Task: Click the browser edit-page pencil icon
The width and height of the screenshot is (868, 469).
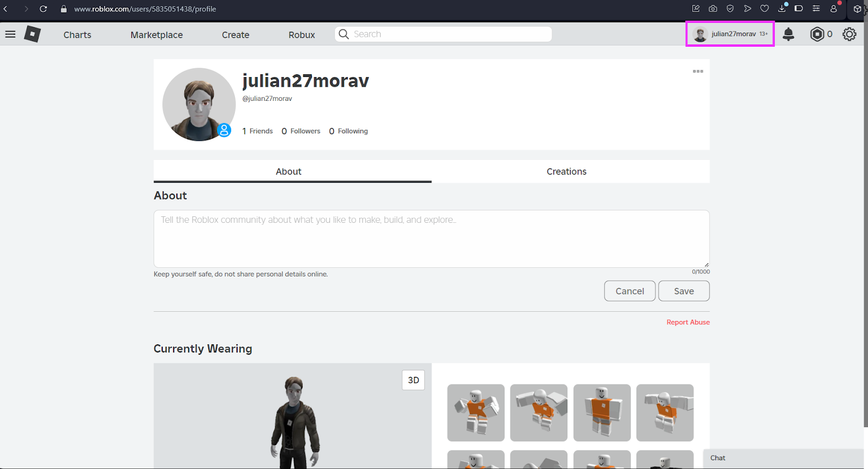Action: [x=695, y=9]
